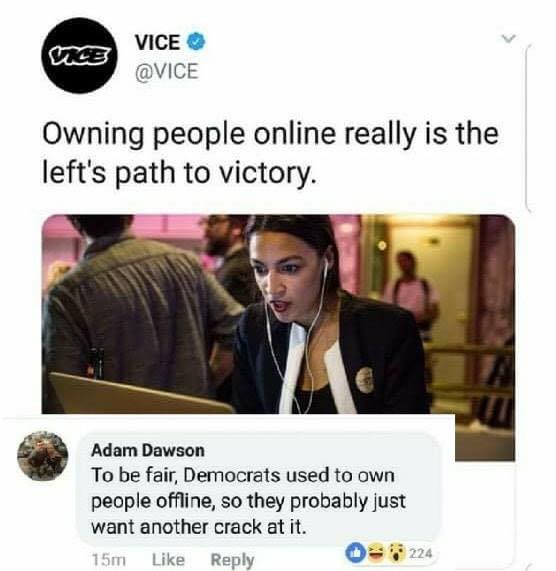The width and height of the screenshot is (556, 571).
Task: Expand the tweet options chevron menu
Action: (x=508, y=38)
